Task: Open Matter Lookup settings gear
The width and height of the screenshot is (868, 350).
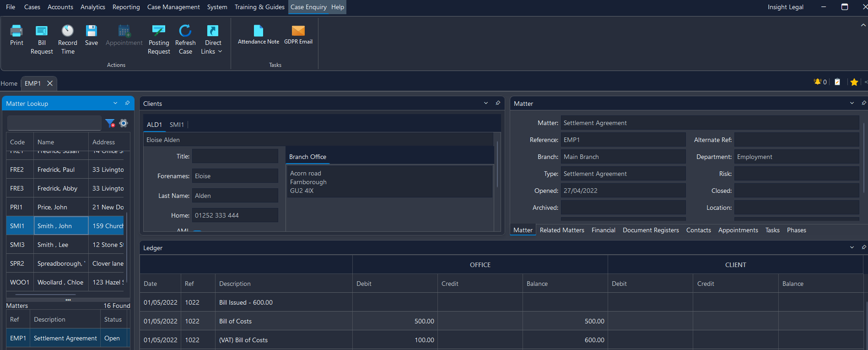Action: coord(124,123)
